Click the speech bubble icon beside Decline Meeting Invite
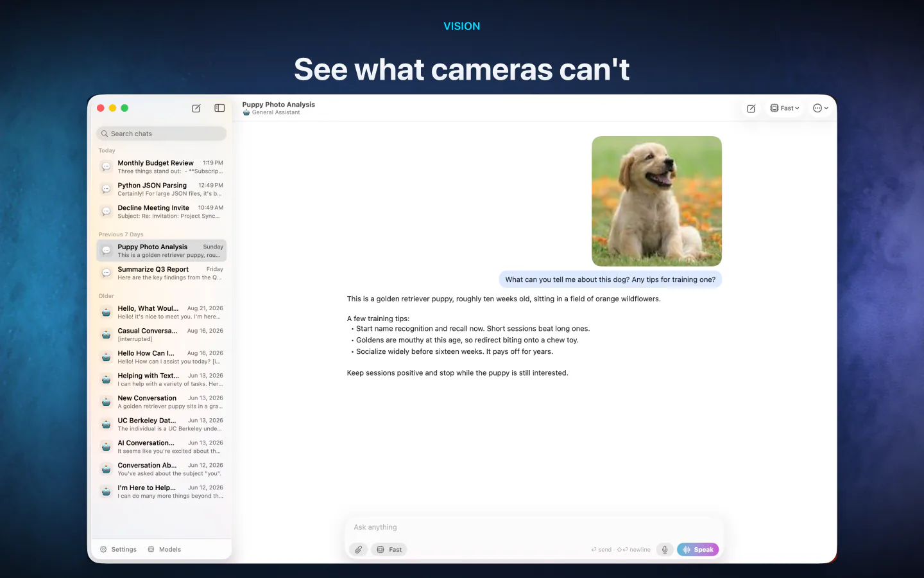The image size is (924, 578). click(x=107, y=212)
